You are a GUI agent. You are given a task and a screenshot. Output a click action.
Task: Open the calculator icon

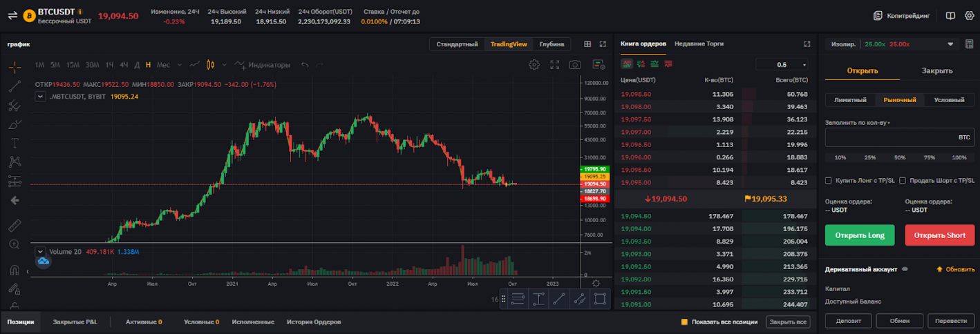[x=969, y=44]
